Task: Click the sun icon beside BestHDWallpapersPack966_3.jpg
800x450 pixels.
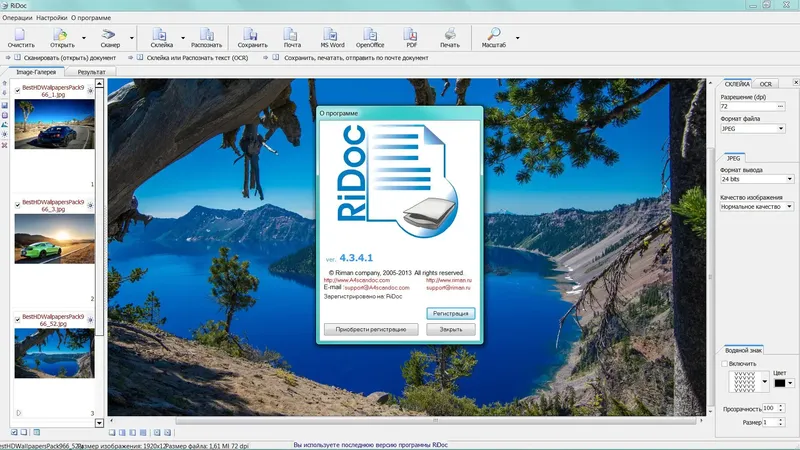Action: pyautogui.click(x=90, y=206)
